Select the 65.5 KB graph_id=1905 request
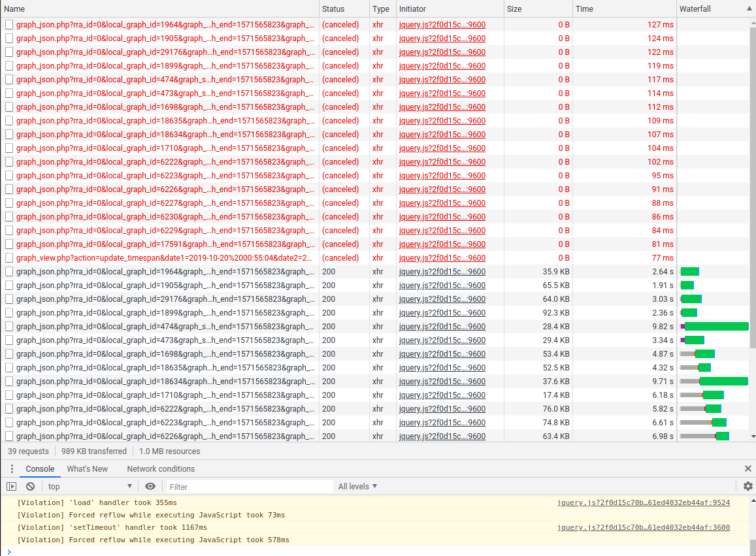756x556 pixels. [x=165, y=286]
